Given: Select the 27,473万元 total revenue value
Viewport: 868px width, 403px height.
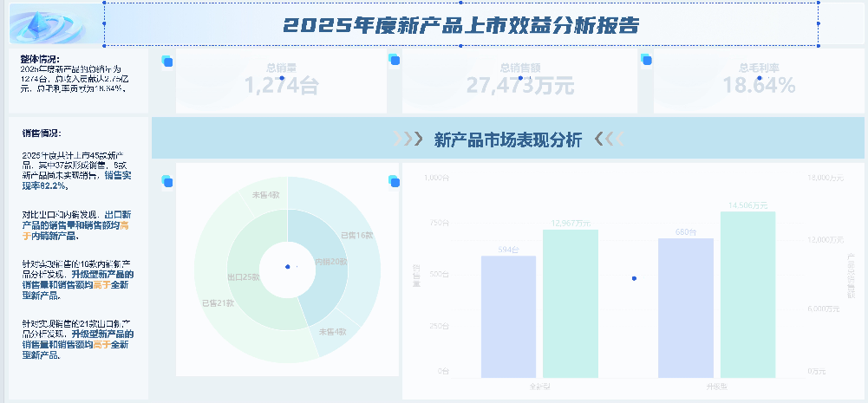Looking at the screenshot, I should point(519,85).
